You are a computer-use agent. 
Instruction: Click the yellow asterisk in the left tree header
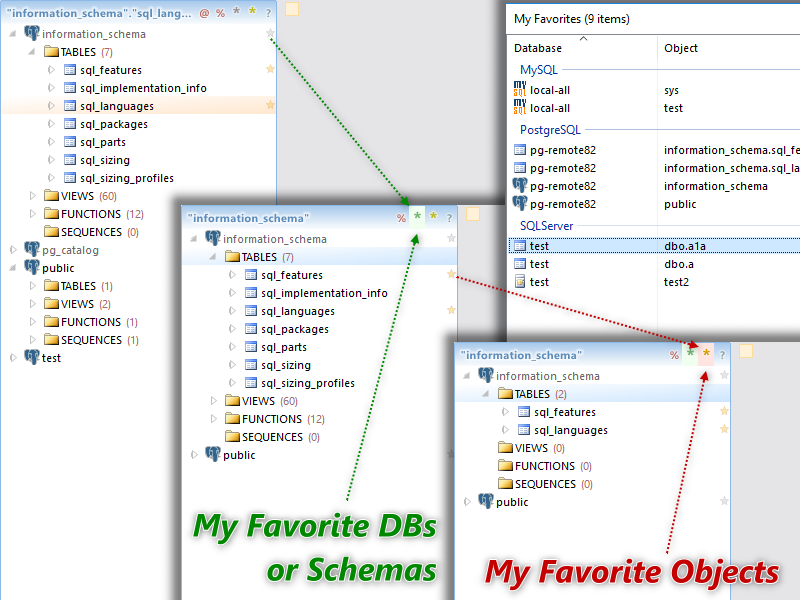[x=253, y=12]
